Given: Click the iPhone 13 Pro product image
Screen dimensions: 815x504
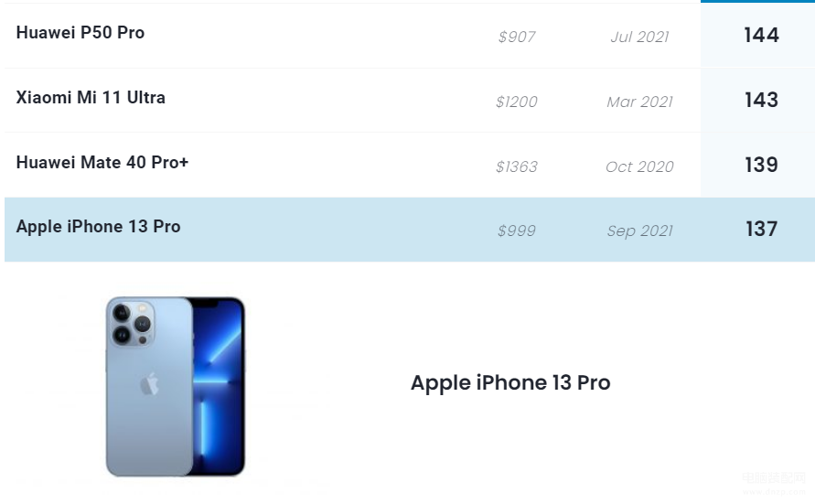Looking at the screenshot, I should point(175,386).
